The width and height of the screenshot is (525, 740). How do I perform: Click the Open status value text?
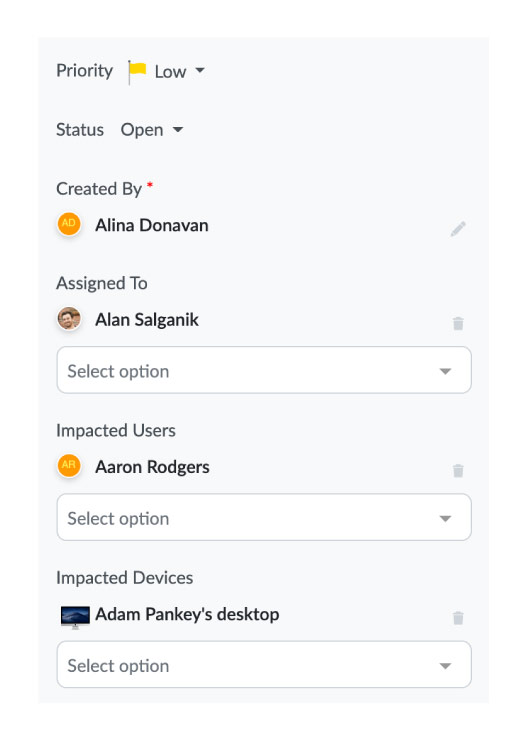142,130
